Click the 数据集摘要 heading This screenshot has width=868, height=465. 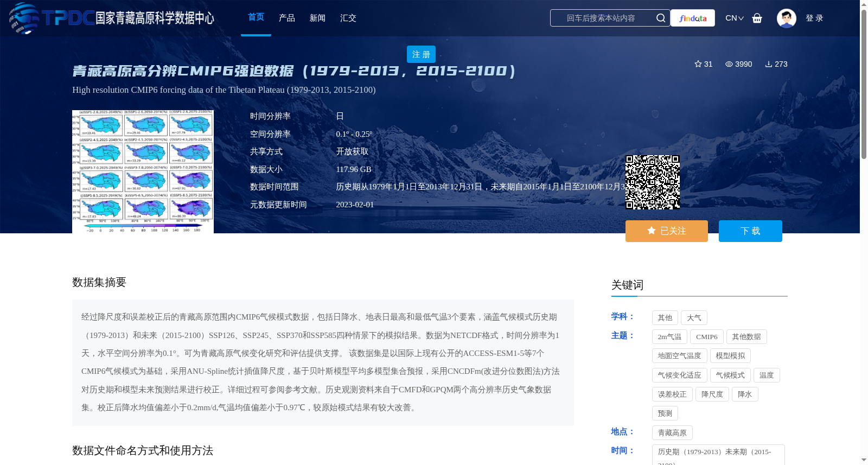[99, 282]
